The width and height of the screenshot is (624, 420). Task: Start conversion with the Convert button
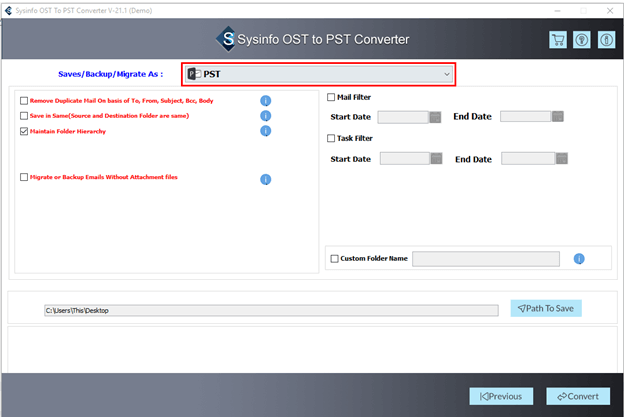[x=578, y=397]
